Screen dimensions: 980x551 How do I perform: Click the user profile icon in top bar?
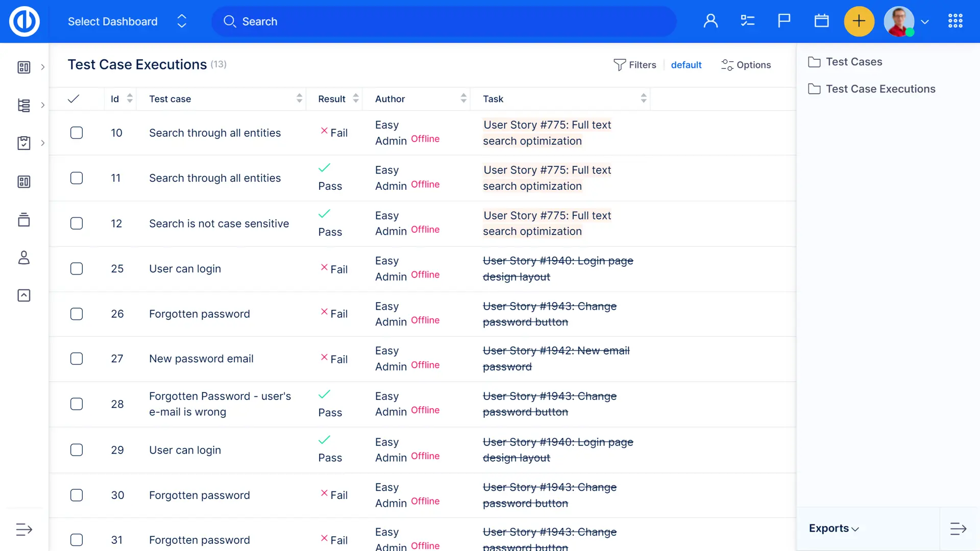point(710,21)
